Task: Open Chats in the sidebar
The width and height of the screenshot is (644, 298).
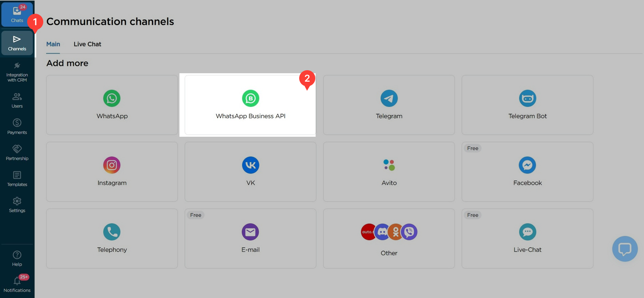Action: click(17, 14)
